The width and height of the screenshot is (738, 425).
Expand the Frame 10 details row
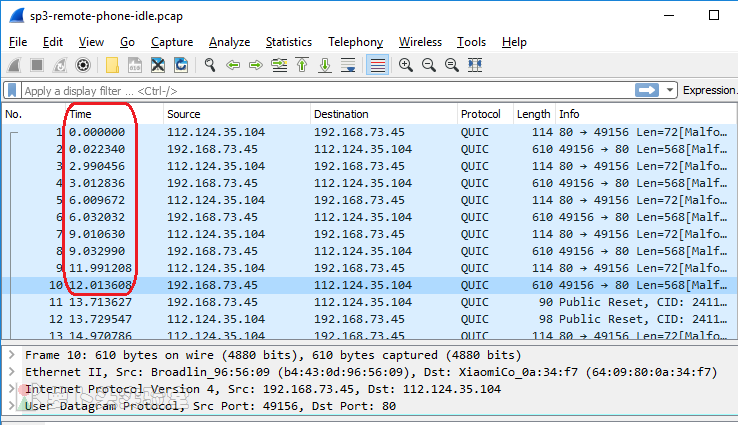coord(10,355)
